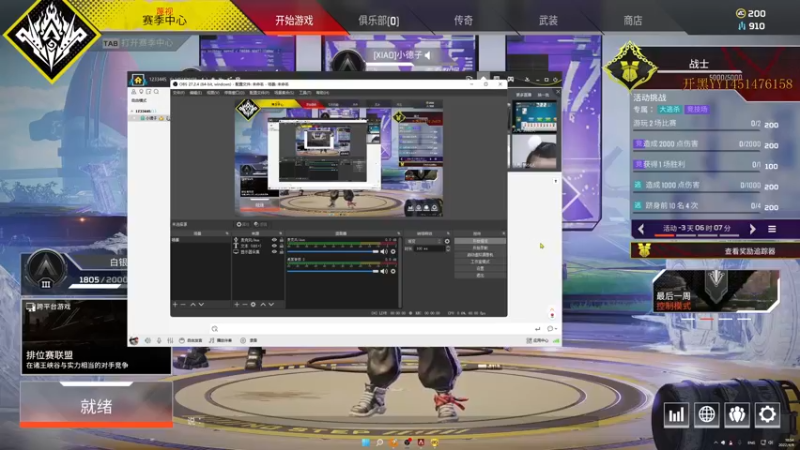This screenshot has width=800, height=450.
Task: Click the Start Streaming button in OBS Controls
Action: (x=480, y=241)
